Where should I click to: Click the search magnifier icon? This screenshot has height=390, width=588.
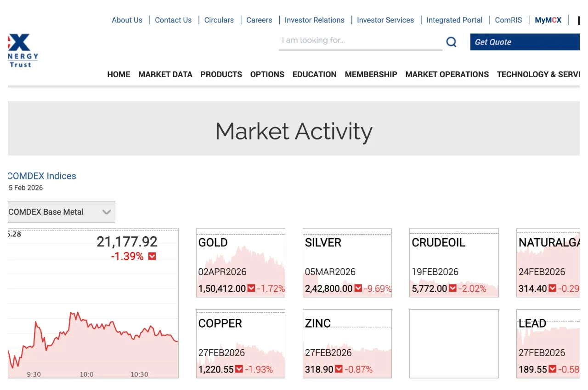point(451,42)
